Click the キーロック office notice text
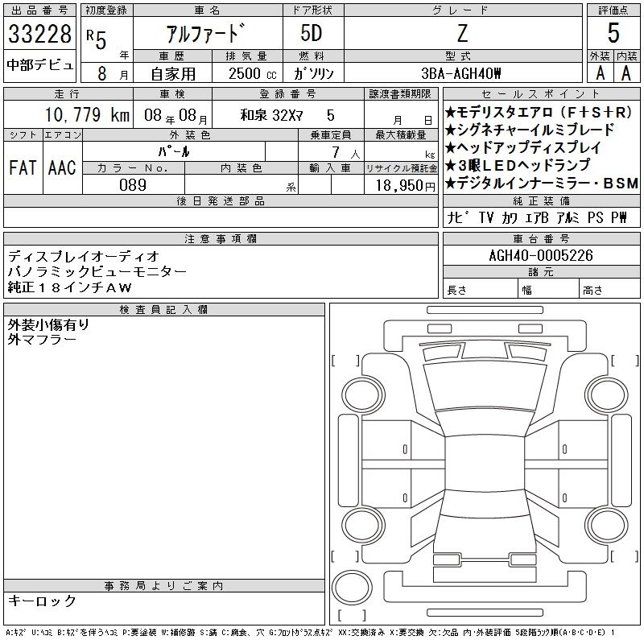 [x=43, y=601]
